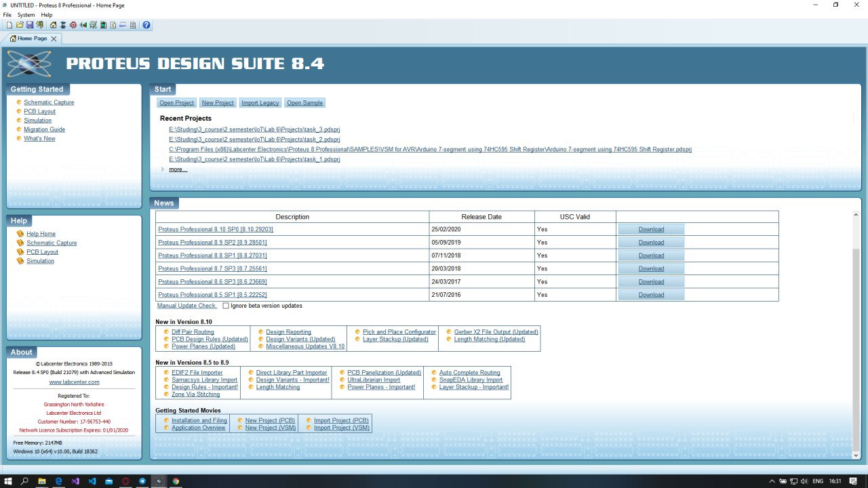Open the EDIF2 File Importer link
This screenshot has height=488, width=868.
197,373
